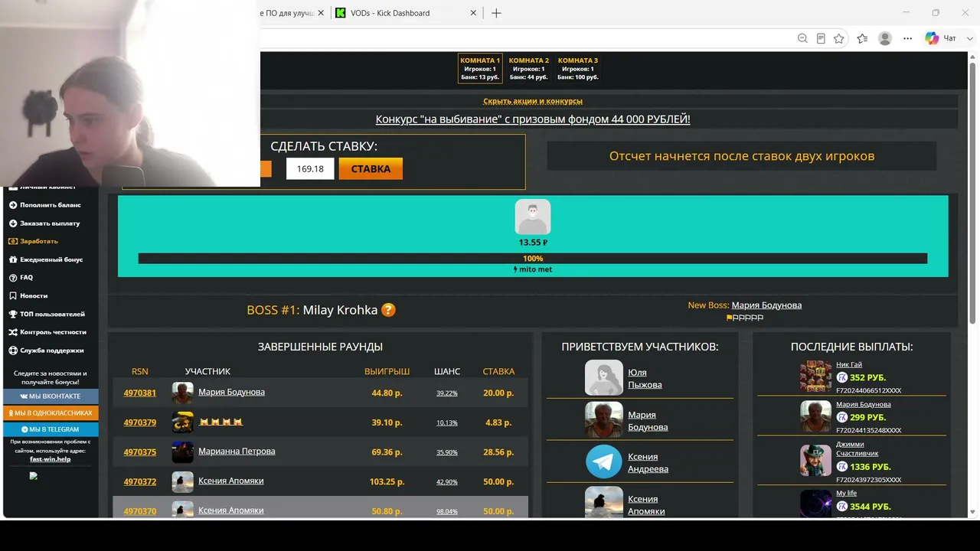
Task: Click the Мы в Одноклассниках button
Action: [x=51, y=413]
